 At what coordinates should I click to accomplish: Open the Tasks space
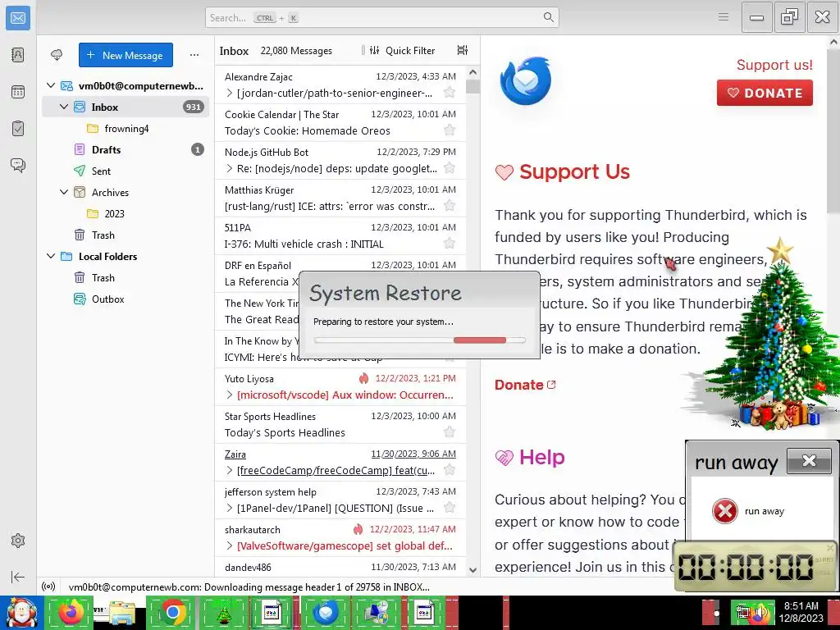tap(18, 129)
